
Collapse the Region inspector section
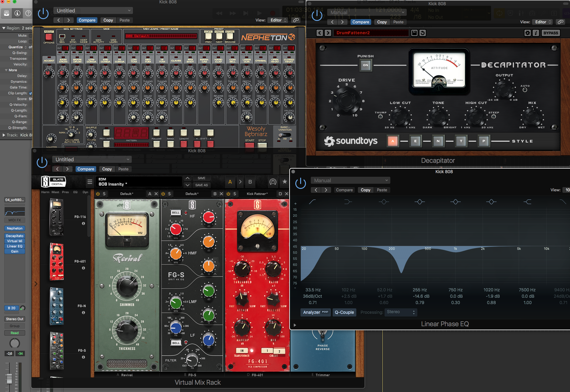point(4,28)
